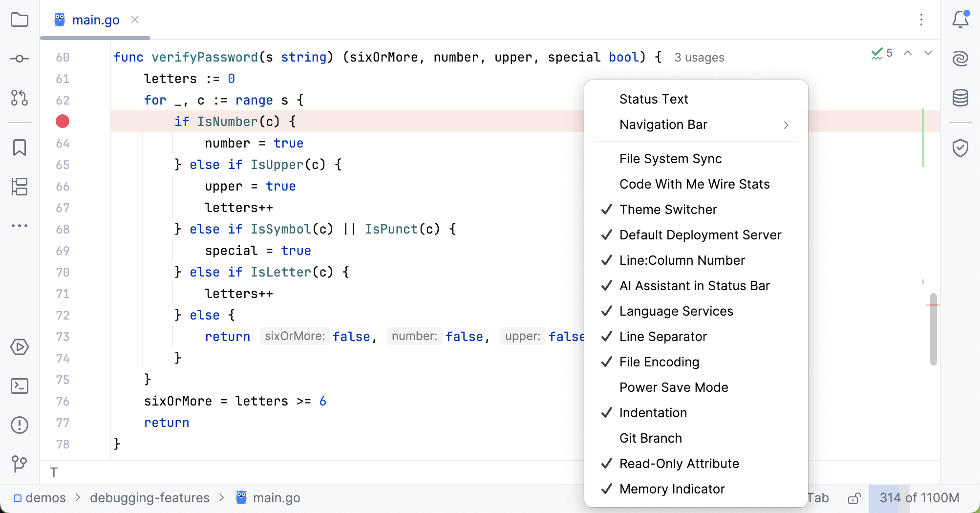Open the Bookmarks tool window
Viewport: 980px width, 513px height.
[x=20, y=147]
